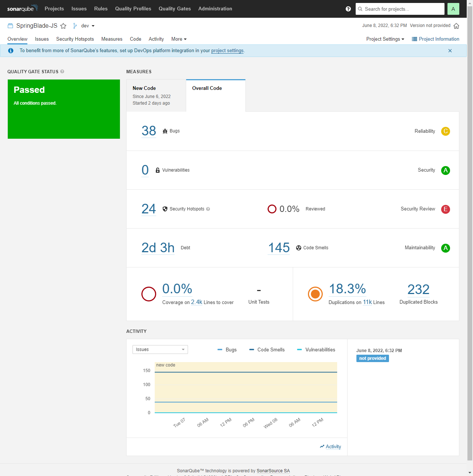Select the Overview tab
473x476 pixels.
(17, 39)
